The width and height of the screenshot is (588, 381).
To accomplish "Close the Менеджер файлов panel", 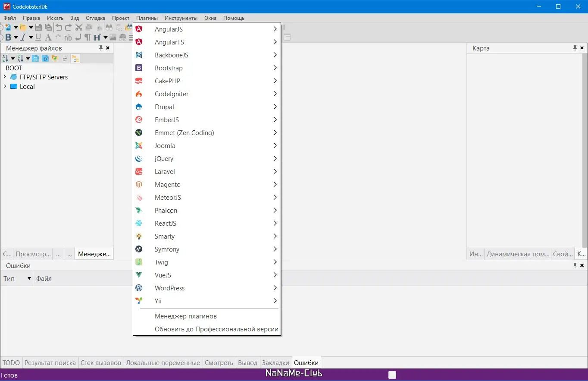I will (108, 48).
